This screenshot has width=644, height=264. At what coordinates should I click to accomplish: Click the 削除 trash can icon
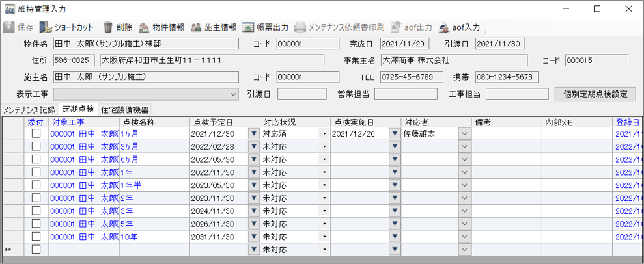(107, 27)
